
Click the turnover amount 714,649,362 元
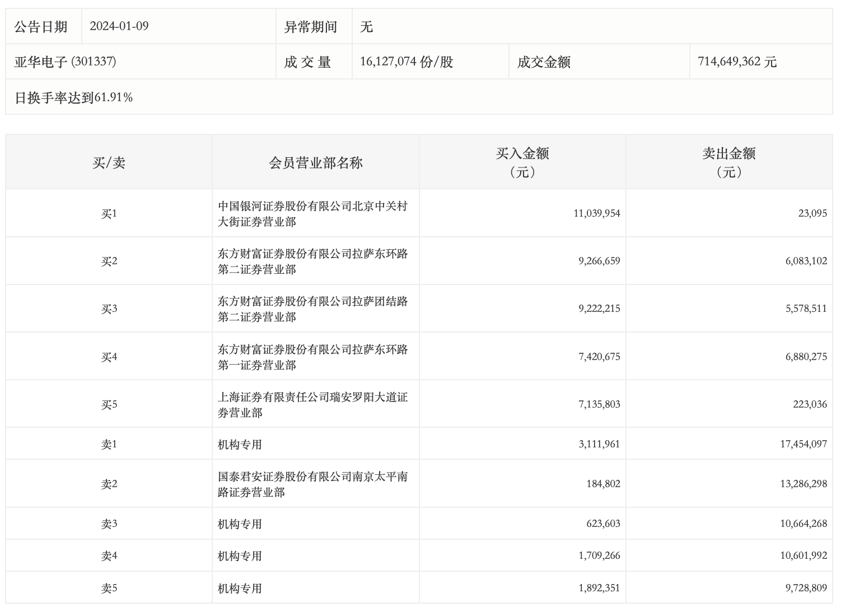point(737,62)
